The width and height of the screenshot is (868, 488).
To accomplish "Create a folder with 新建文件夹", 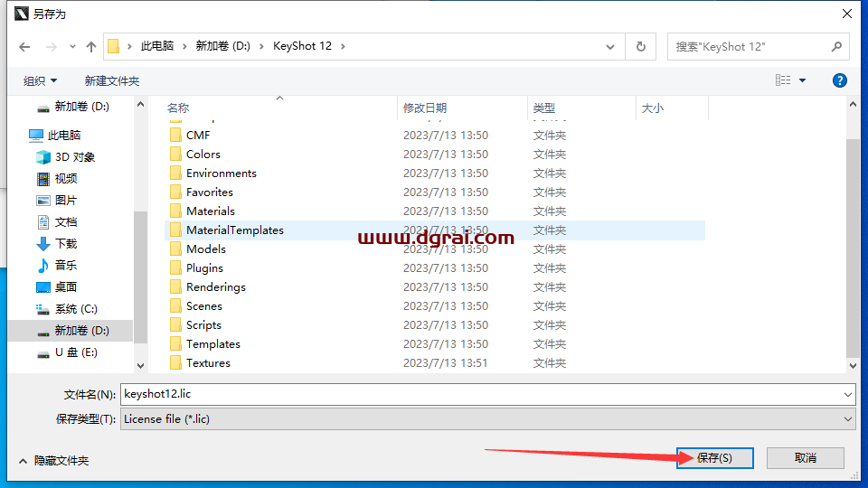I will click(x=112, y=80).
